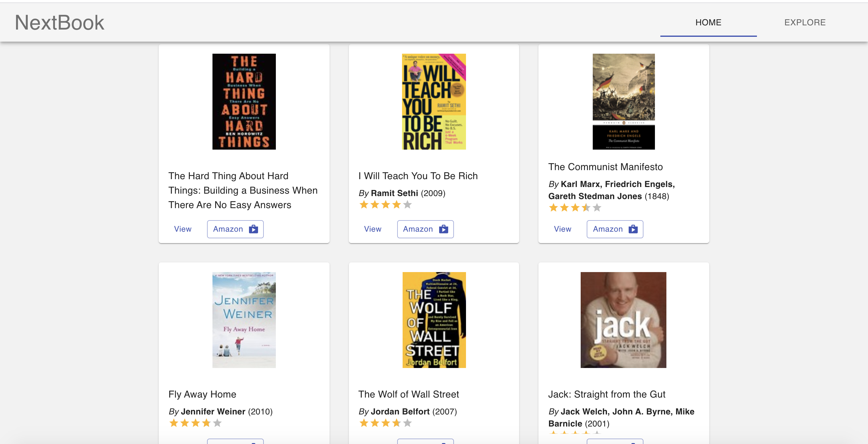Click the title 'Fly Away Home'

tap(202, 394)
